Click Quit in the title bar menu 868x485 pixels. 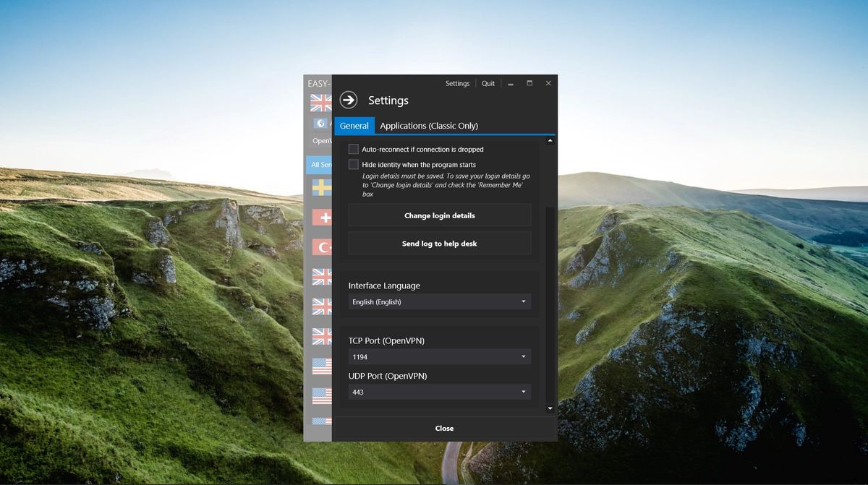(488, 83)
